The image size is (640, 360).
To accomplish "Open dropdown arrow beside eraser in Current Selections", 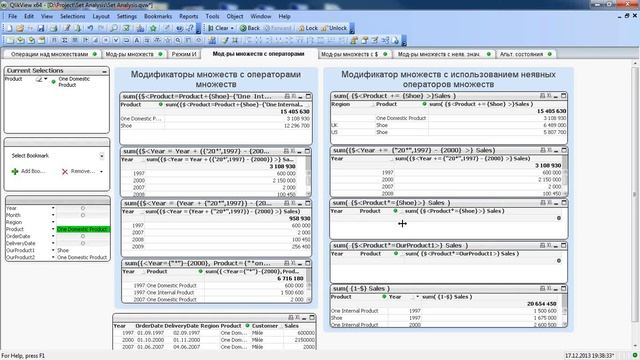I will pos(46,79).
